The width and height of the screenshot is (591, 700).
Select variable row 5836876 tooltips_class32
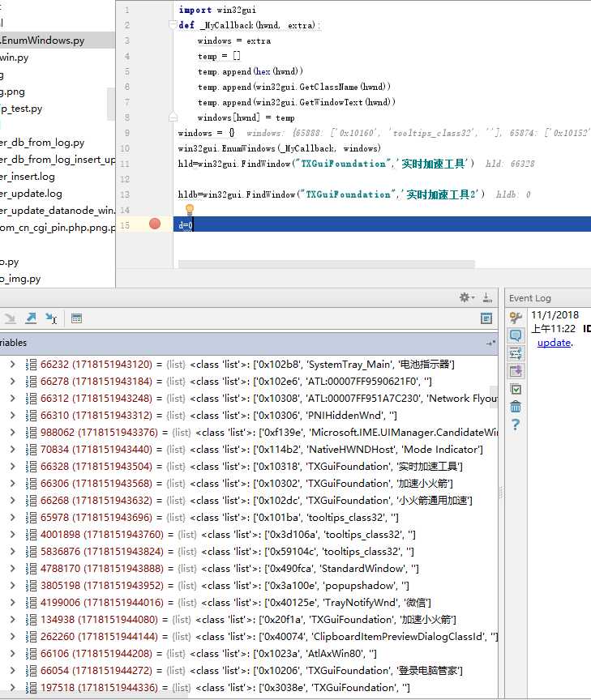tap(248, 552)
